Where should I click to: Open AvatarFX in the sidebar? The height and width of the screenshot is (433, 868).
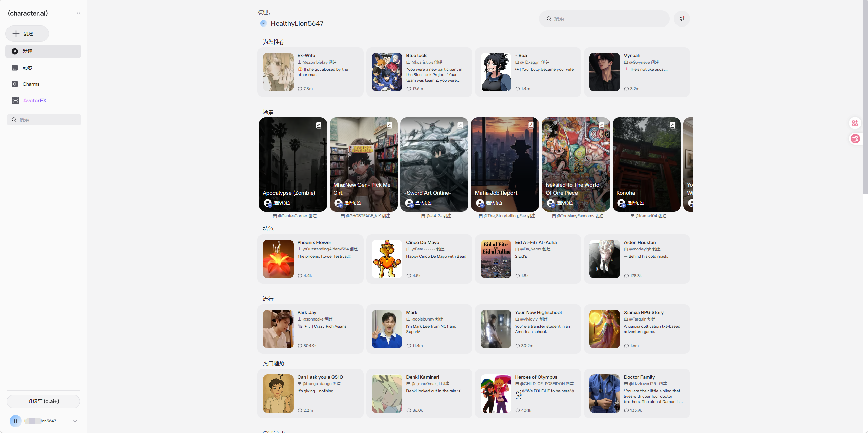(x=44, y=100)
